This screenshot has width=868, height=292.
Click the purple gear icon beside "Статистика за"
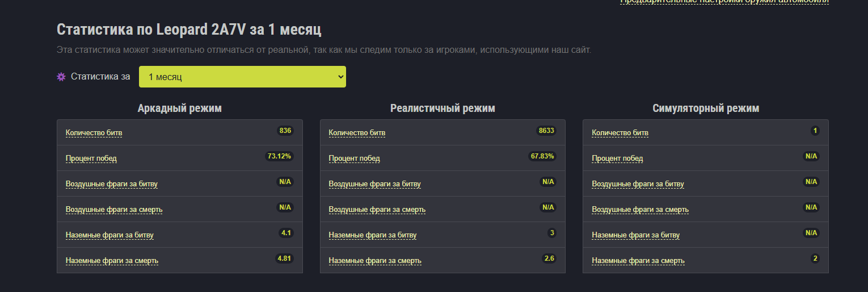tap(61, 77)
